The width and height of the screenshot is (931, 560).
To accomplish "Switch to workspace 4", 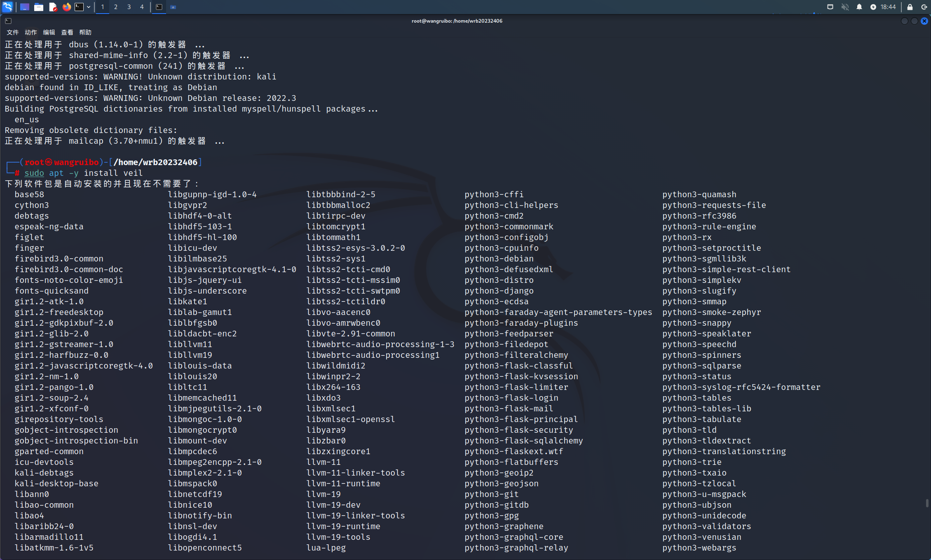I will (142, 7).
